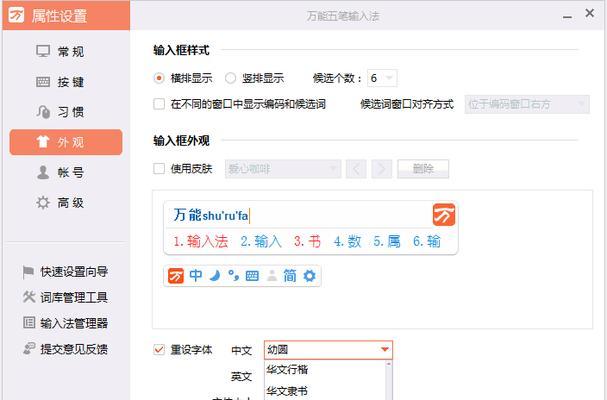Click candidate 1. 输入法 in preview
Viewport: 607px width, 400px height.
point(200,241)
